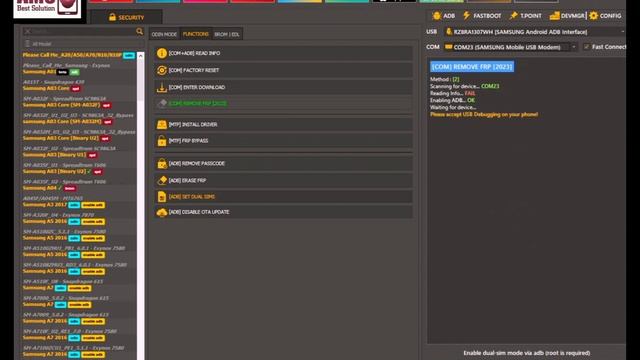Switch to the ODIN MODE tab
This screenshot has width=640, height=360.
point(164,34)
